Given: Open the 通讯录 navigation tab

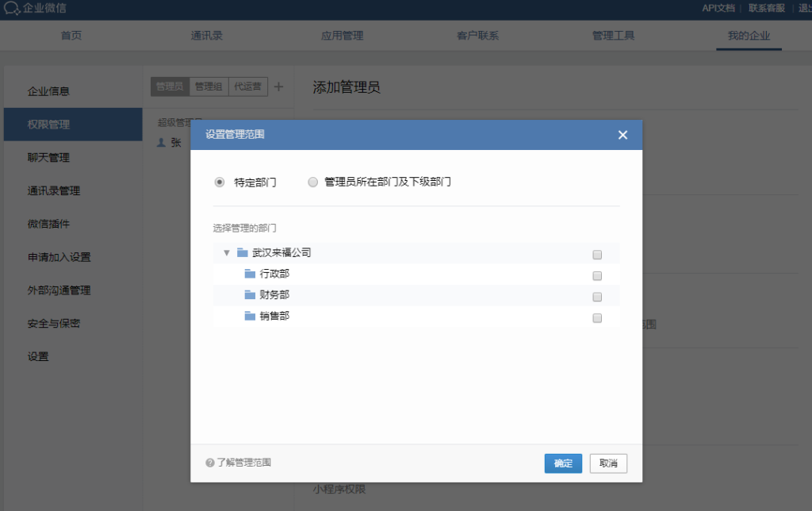Looking at the screenshot, I should point(206,35).
